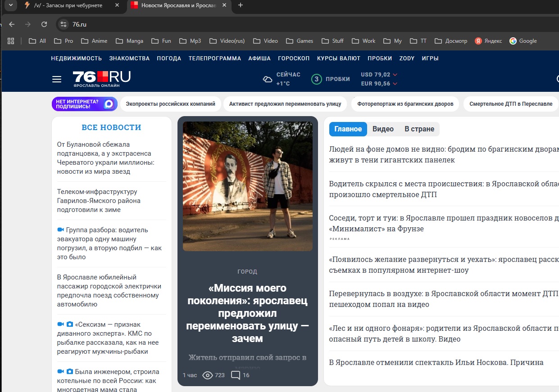This screenshot has width=559, height=392.
Task: Select the Смертельное ДТП в Переславле chip
Action: 511,104
